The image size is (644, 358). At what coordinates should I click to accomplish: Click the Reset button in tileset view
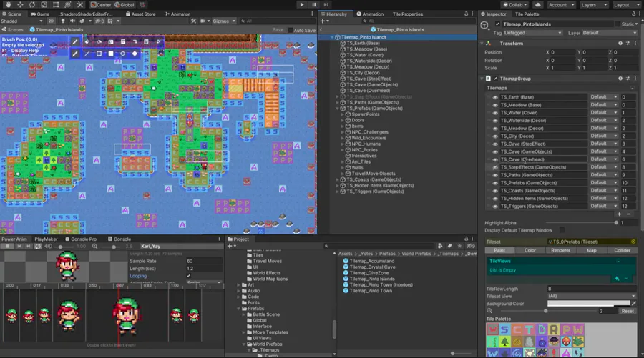pyautogui.click(x=627, y=311)
